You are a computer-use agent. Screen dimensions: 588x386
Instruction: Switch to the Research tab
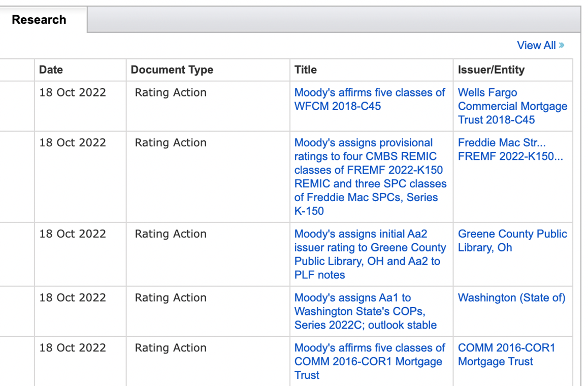(39, 19)
